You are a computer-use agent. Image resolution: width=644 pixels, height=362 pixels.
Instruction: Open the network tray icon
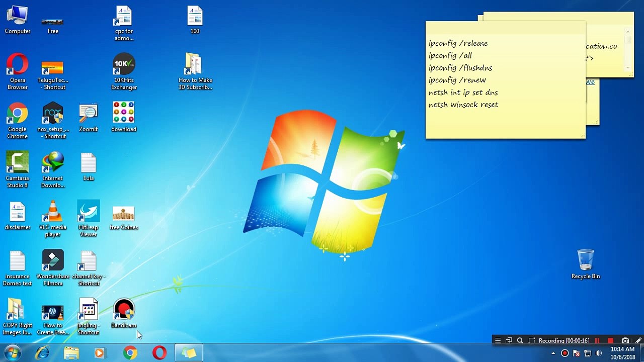click(x=587, y=353)
